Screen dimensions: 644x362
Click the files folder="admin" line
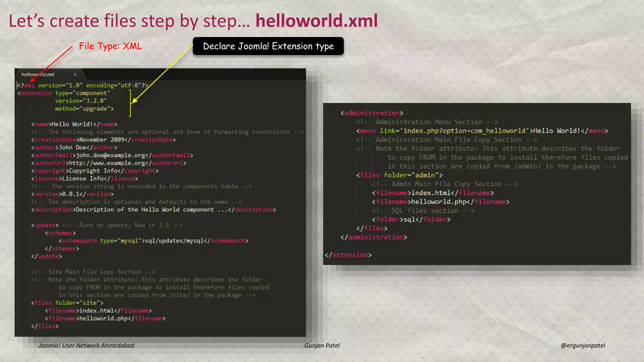399,175
